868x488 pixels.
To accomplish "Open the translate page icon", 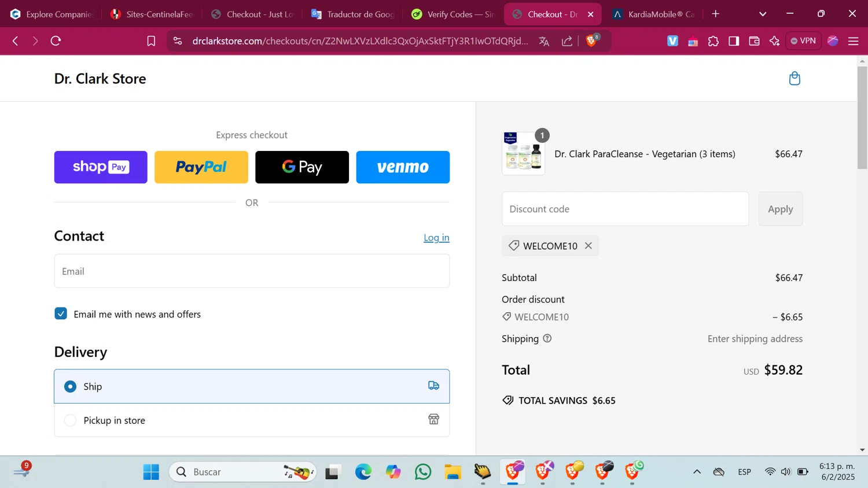I will coord(544,41).
